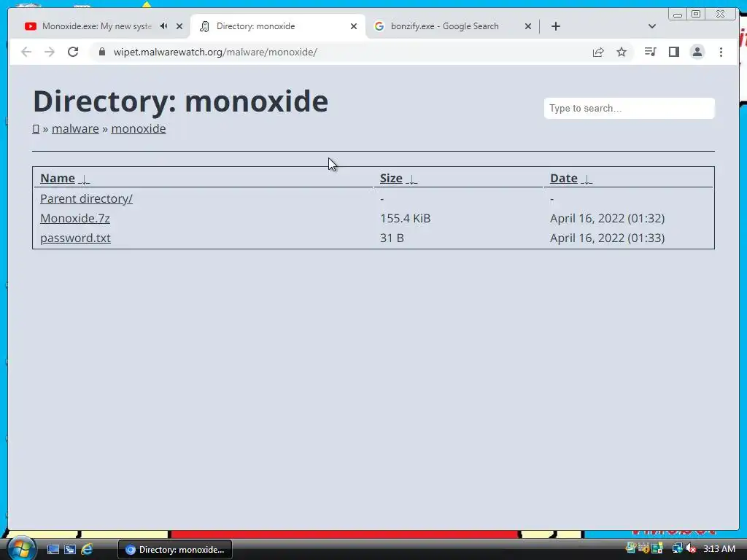
Task: Open the Chrome three-dot menu
Action: pyautogui.click(x=721, y=52)
